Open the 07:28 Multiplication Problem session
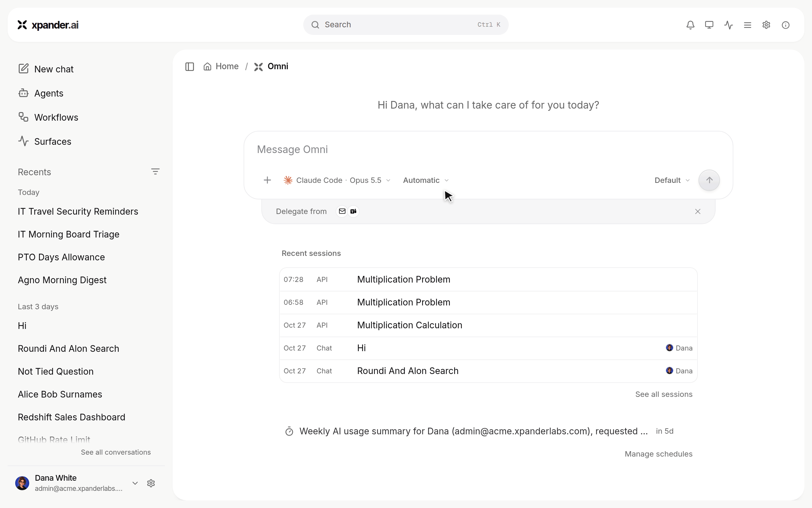Image resolution: width=812 pixels, height=508 pixels. [488, 279]
